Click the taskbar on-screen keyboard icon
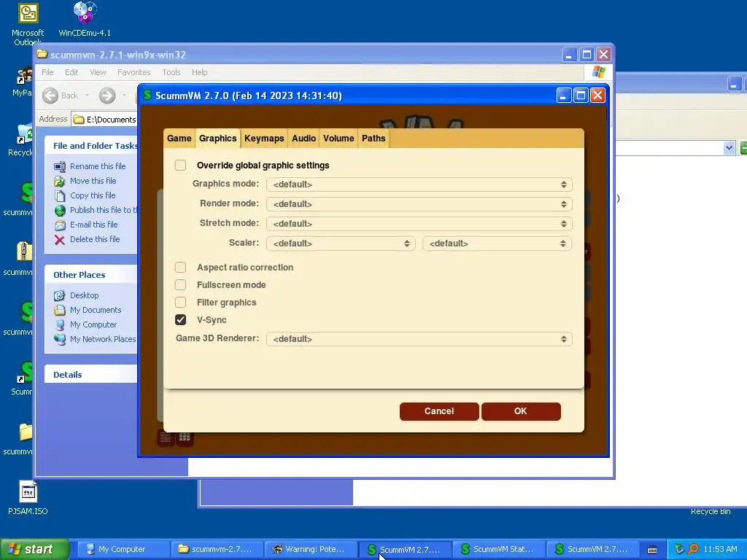The height and width of the screenshot is (560, 747). click(651, 550)
